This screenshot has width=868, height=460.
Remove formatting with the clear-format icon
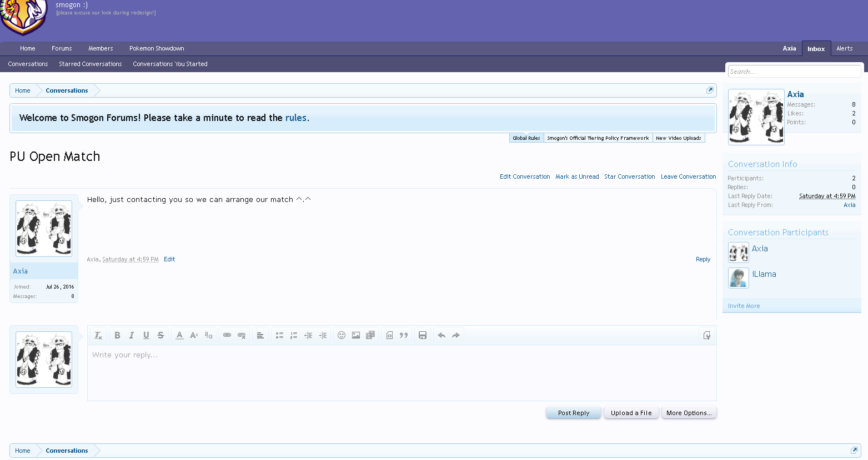tap(98, 335)
